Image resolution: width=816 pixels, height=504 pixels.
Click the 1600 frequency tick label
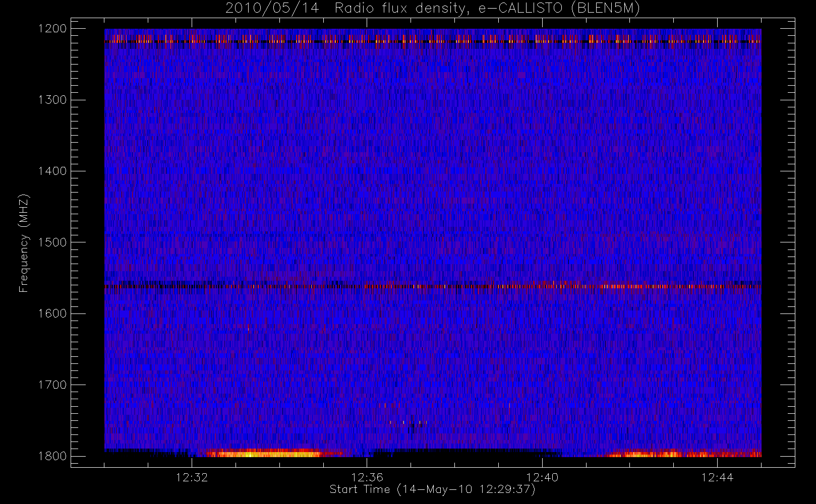(52, 313)
